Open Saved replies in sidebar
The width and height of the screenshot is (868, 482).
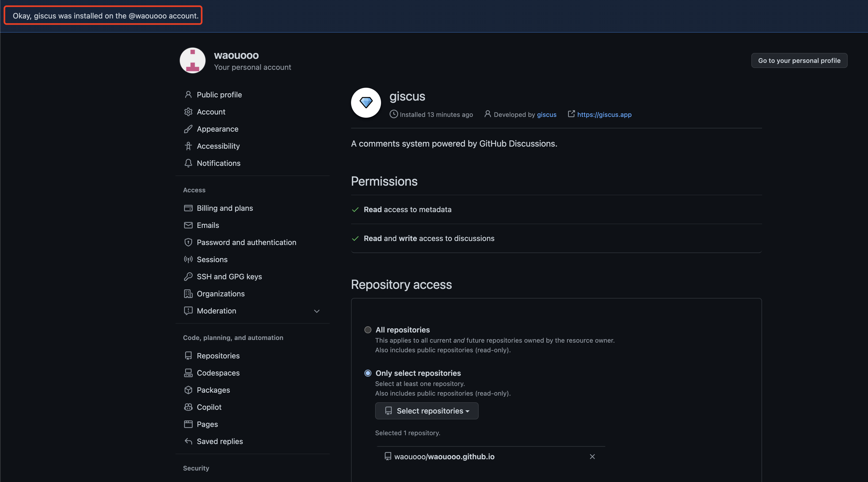coord(219,442)
